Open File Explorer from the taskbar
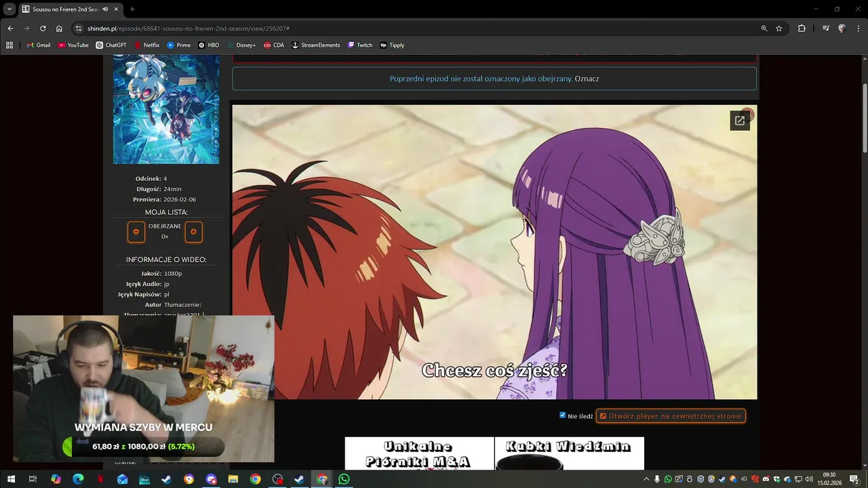This screenshot has width=868, height=488. coord(233,479)
